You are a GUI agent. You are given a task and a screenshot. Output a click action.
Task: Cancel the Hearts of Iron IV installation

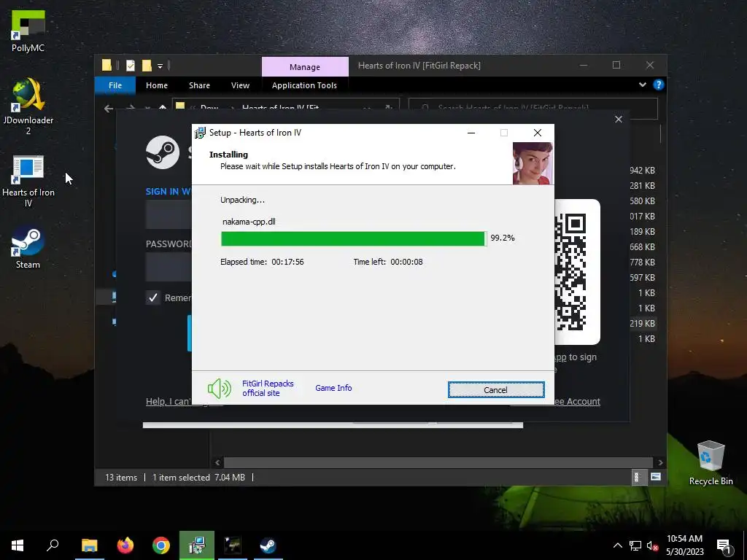point(495,390)
